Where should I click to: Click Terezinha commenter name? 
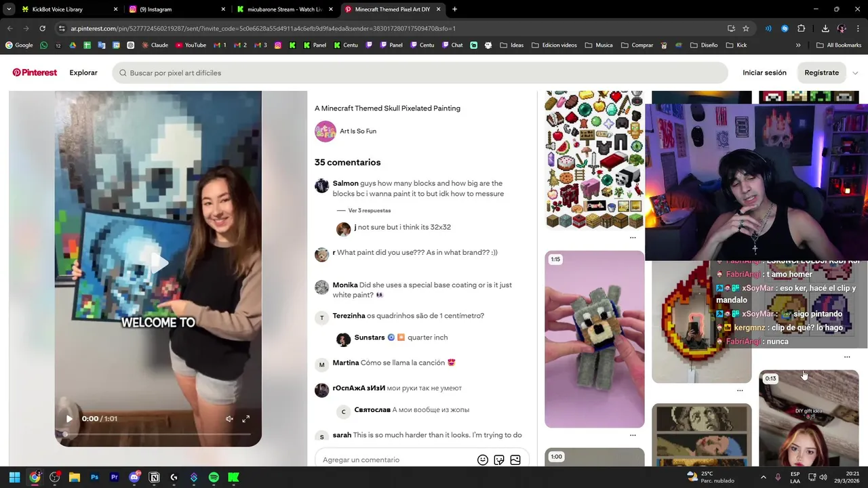click(349, 316)
